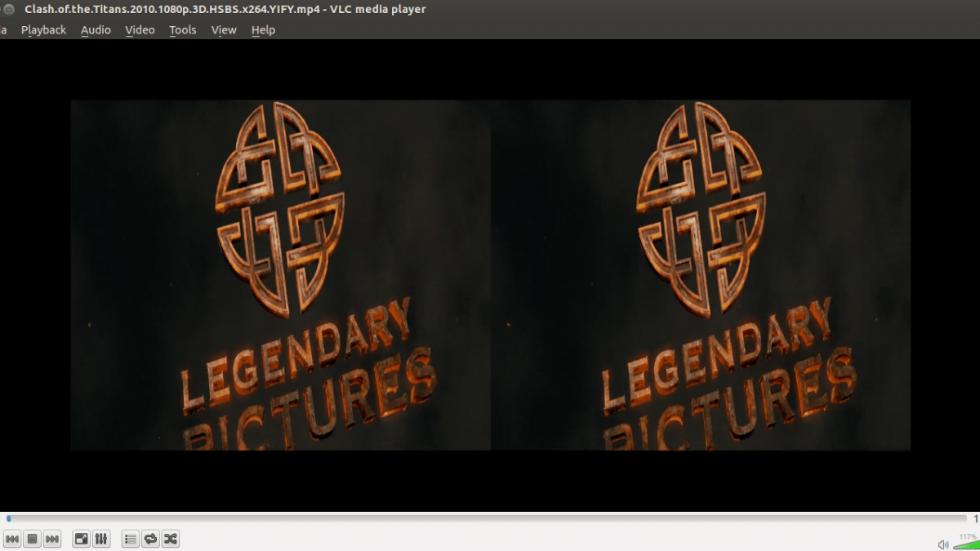The height and width of the screenshot is (551, 980).
Task: Show extended settings equalizer dialog
Action: 101,539
